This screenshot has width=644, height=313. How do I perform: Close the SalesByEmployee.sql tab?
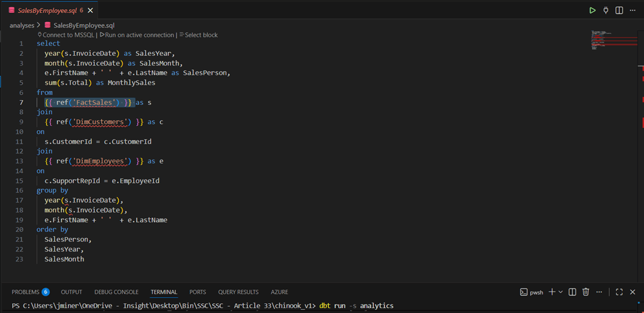click(x=90, y=10)
